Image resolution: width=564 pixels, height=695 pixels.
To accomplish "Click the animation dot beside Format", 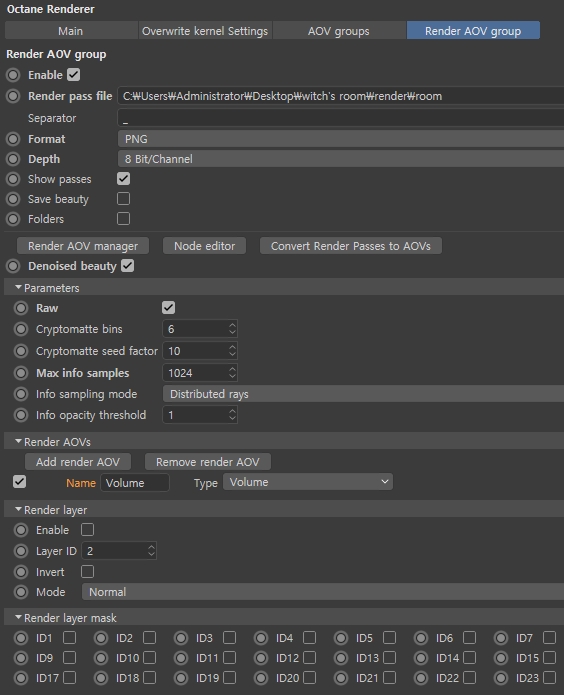I will (13, 139).
